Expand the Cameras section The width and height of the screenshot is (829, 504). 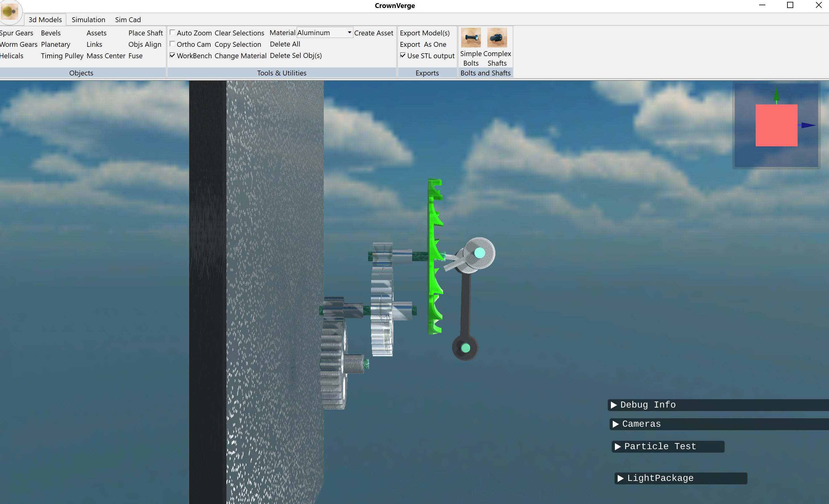point(616,424)
